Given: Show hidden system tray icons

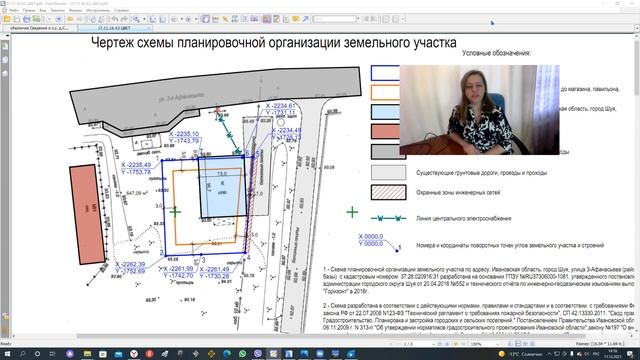Looking at the screenshot, I should [x=549, y=353].
